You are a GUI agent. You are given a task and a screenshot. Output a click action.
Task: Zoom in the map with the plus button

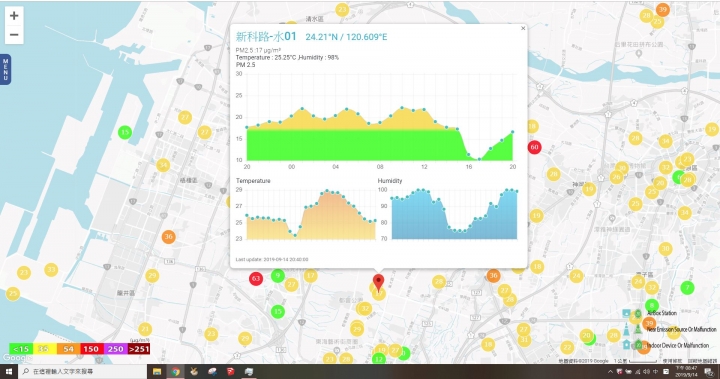coord(14,16)
